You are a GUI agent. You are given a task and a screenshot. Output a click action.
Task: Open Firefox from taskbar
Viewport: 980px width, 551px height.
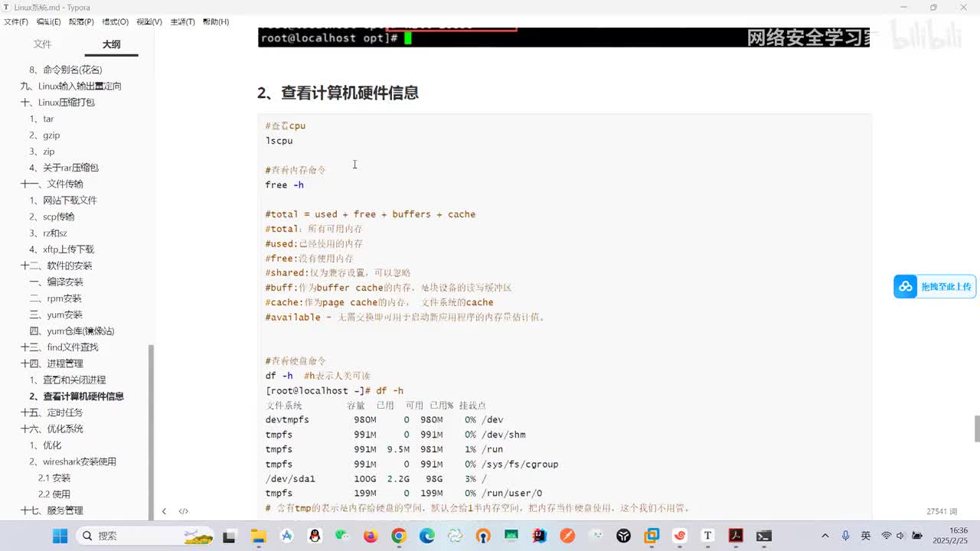click(371, 536)
